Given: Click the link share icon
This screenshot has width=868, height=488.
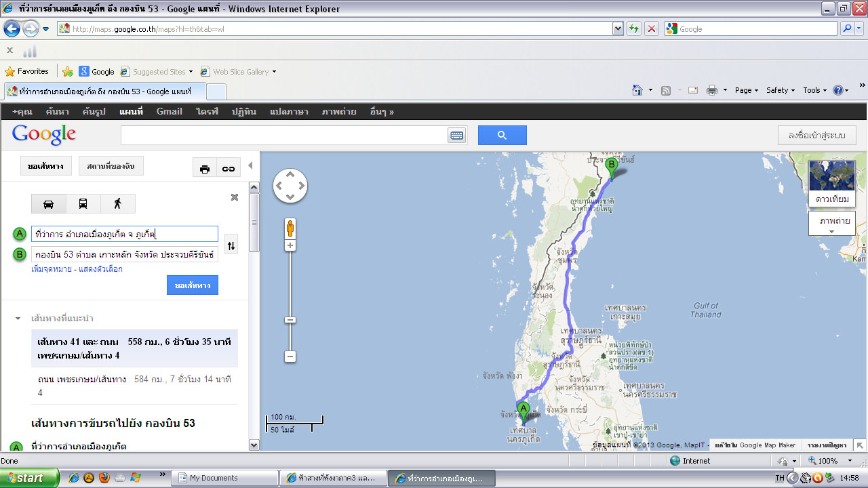Looking at the screenshot, I should [x=229, y=169].
